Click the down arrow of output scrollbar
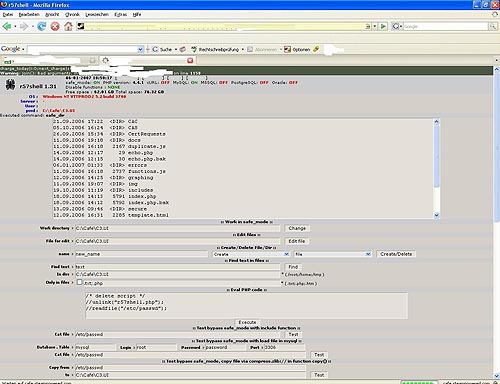The height and width of the screenshot is (384, 500). point(437,215)
